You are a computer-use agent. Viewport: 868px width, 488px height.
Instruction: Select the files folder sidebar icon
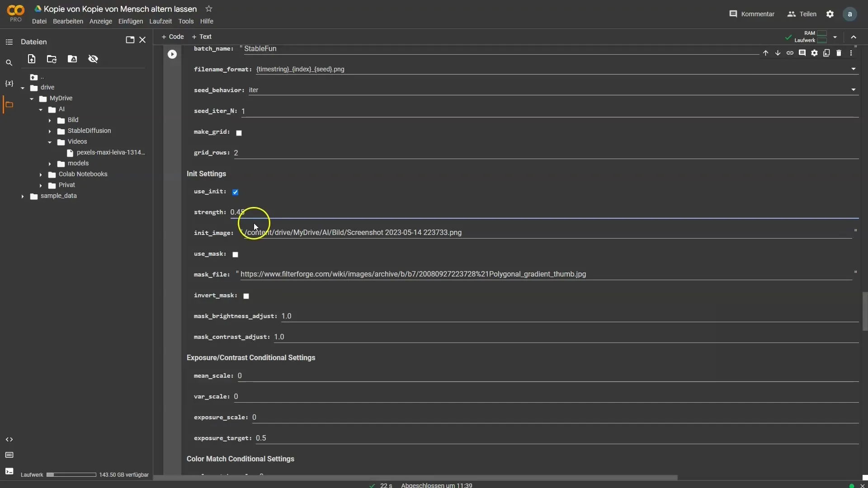tap(9, 104)
